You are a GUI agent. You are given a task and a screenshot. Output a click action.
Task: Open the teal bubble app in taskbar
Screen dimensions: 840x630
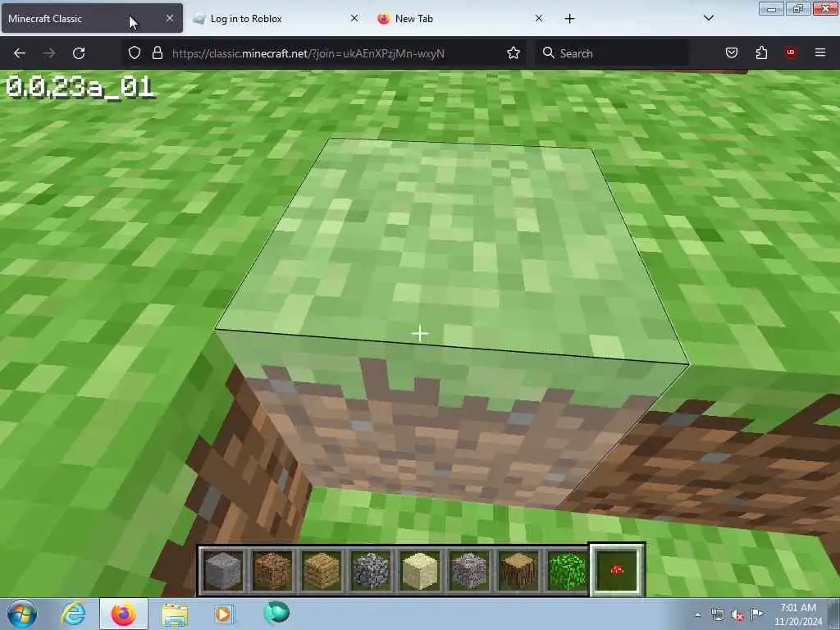[x=276, y=613]
